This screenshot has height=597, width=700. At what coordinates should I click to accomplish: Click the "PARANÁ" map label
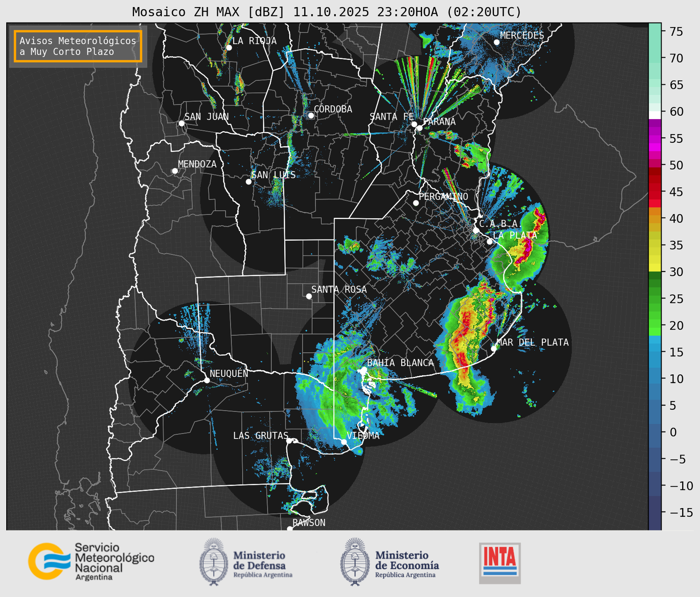point(439,122)
